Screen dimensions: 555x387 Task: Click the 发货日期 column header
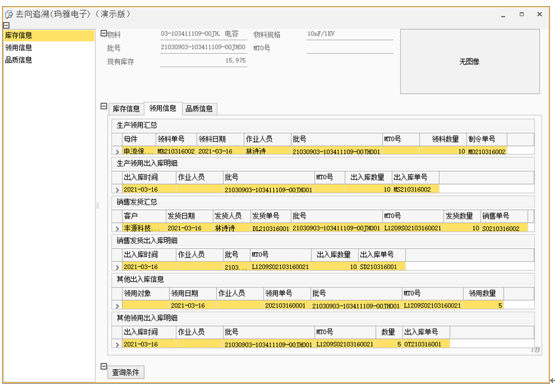(189, 216)
